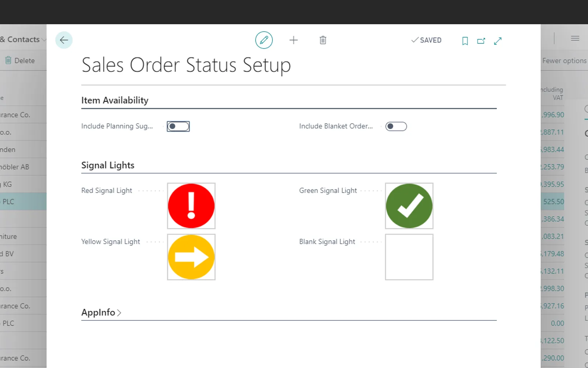Image resolution: width=588 pixels, height=368 pixels.
Task: Expand the AppInfo section
Action: point(101,312)
